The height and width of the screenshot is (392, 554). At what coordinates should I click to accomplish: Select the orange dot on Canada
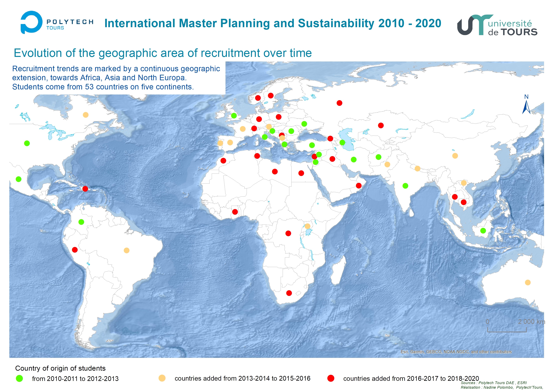[86, 115]
